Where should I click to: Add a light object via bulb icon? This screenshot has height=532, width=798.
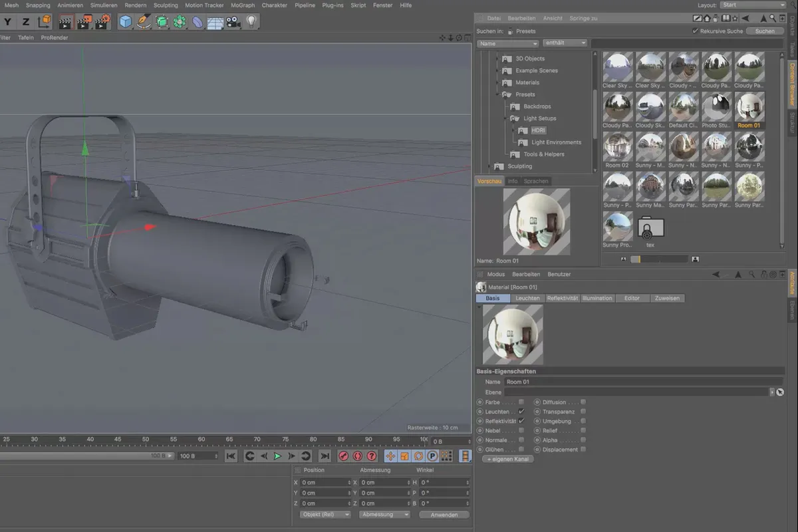coord(251,22)
